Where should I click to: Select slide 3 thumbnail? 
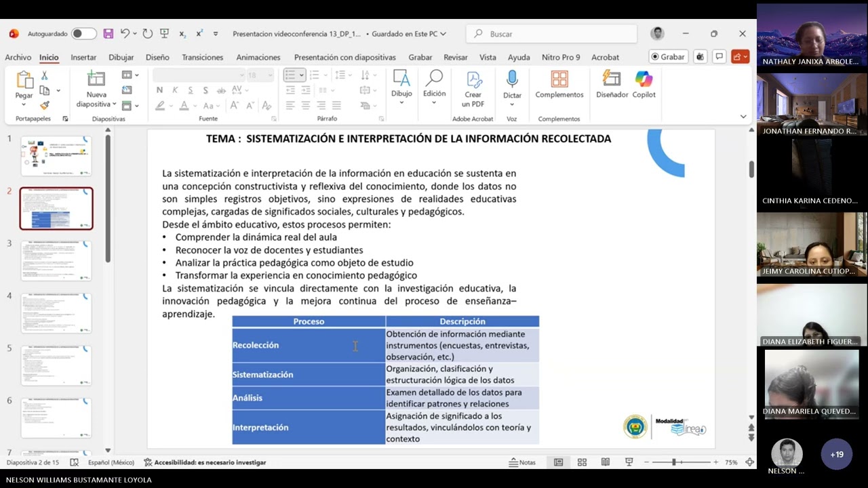pos(56,261)
